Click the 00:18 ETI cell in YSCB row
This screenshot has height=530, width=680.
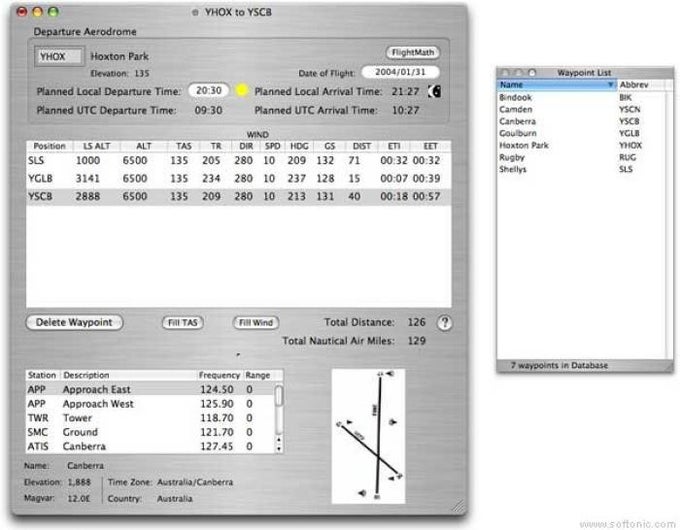pyautogui.click(x=394, y=196)
